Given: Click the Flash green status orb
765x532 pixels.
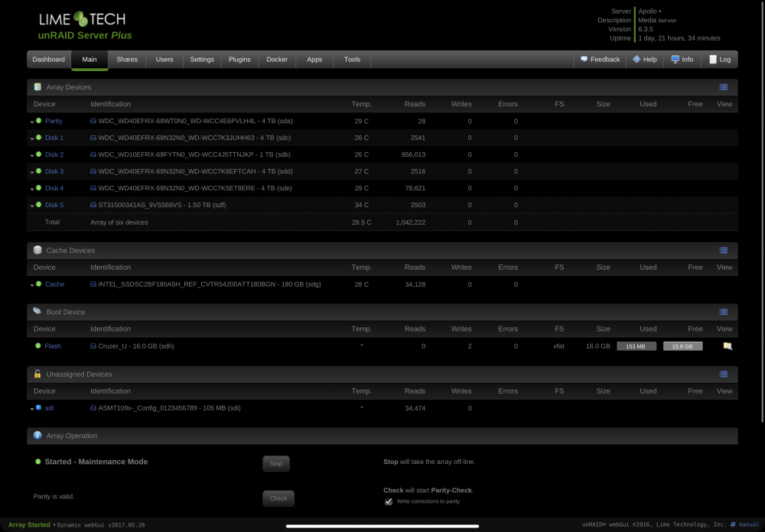Looking at the screenshot, I should coord(38,345).
